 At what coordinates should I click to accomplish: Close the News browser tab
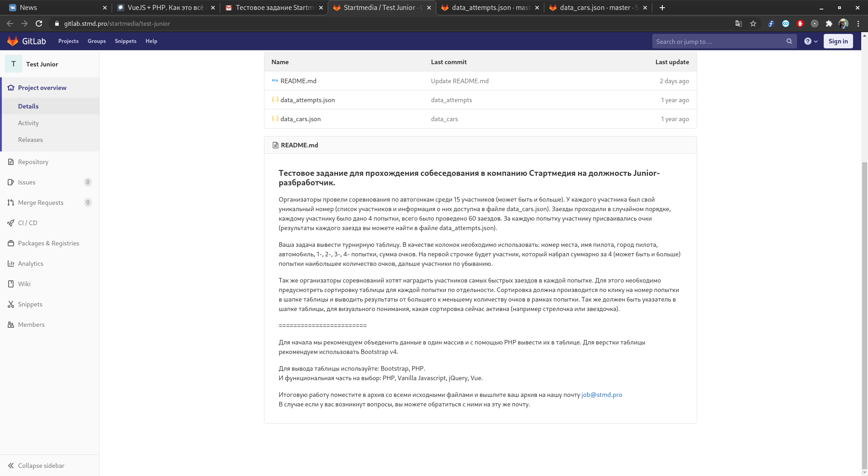click(105, 8)
